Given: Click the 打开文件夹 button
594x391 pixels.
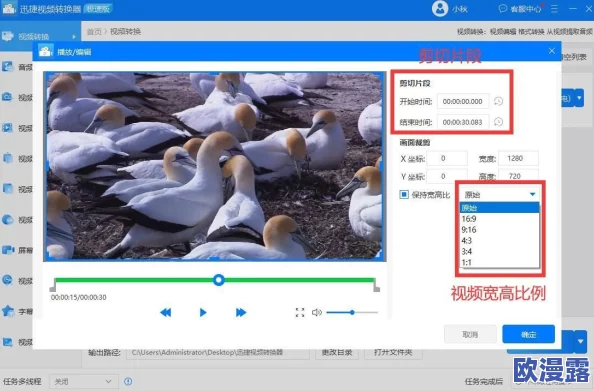Looking at the screenshot, I should pyautogui.click(x=393, y=352).
